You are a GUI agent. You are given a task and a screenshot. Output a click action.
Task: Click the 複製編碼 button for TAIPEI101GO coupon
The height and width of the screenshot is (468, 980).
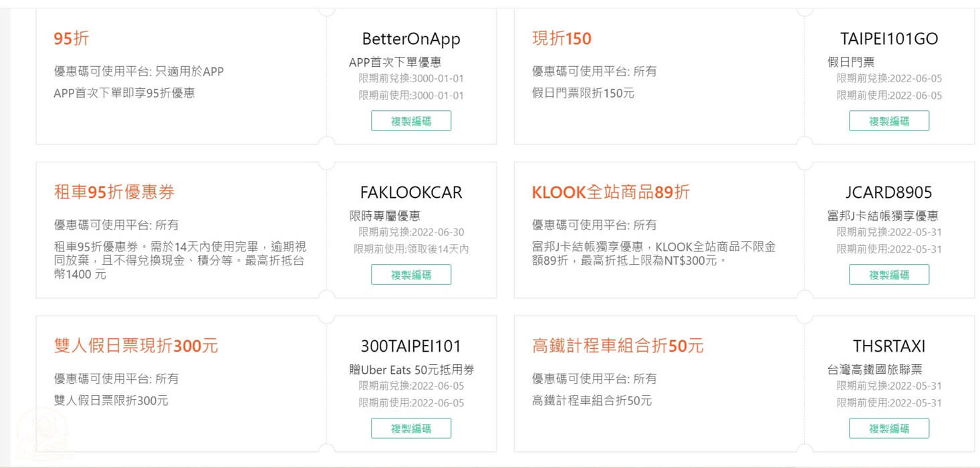tap(889, 120)
